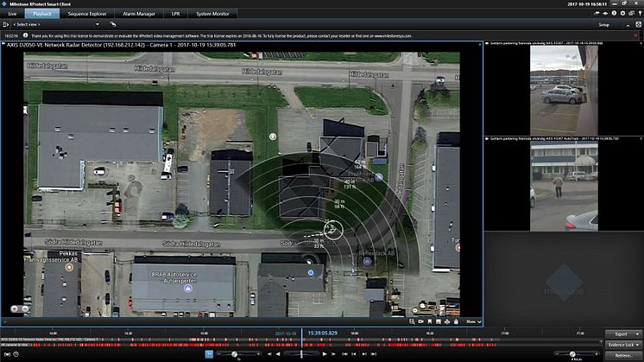
Task: Play in reverse with the back arrow
Action: tap(278, 353)
